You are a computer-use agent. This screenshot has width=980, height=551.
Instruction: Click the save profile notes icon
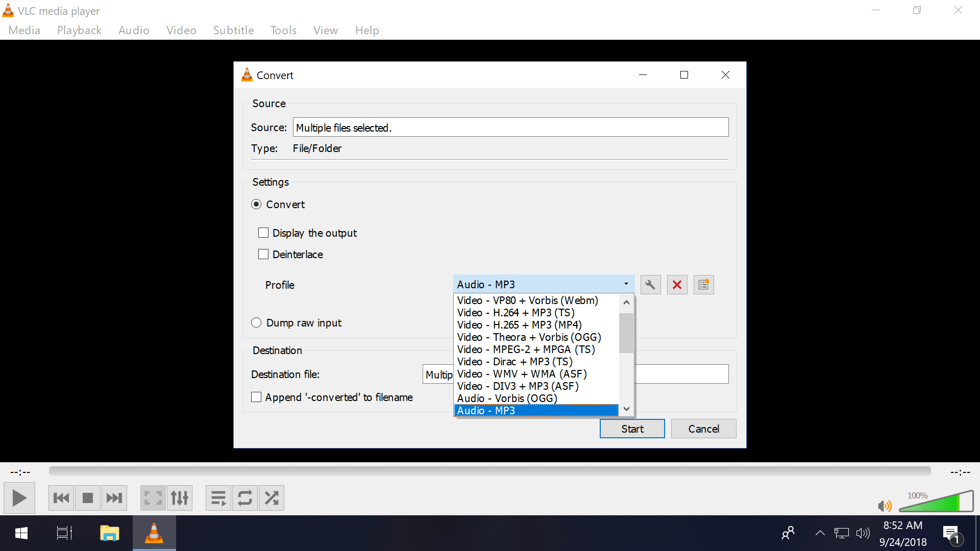[x=703, y=285]
